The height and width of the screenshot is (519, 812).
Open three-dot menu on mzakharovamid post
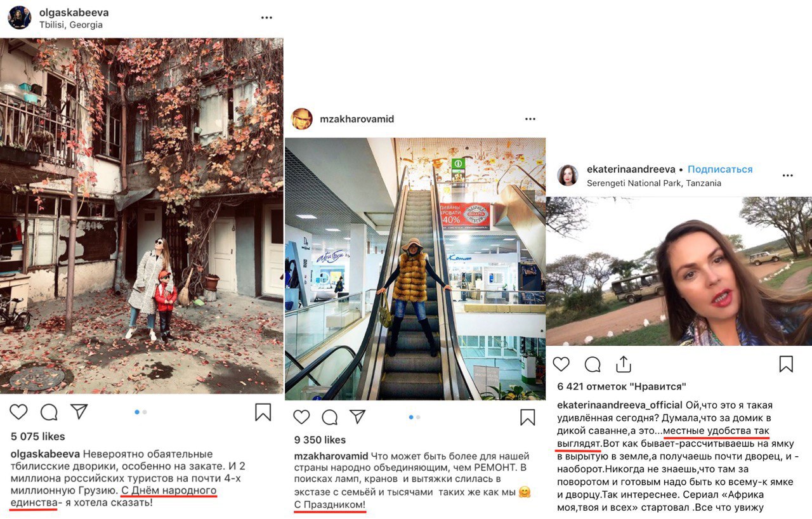pos(530,119)
